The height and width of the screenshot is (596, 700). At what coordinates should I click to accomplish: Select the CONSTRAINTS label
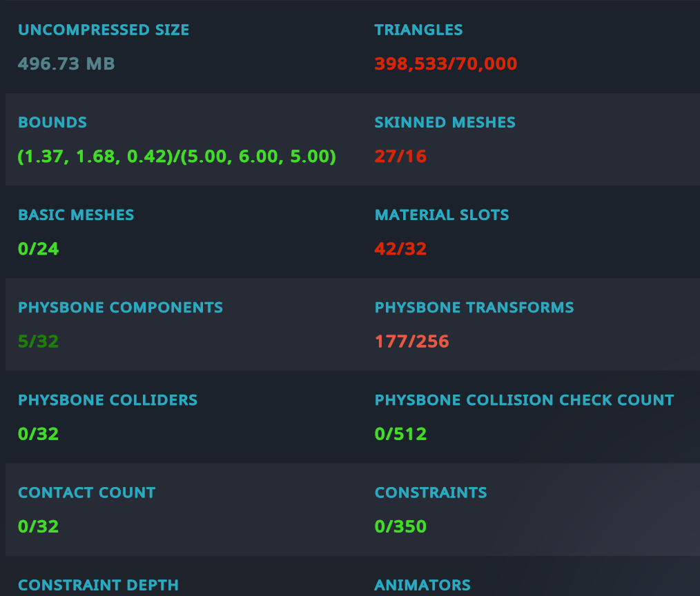(x=430, y=493)
